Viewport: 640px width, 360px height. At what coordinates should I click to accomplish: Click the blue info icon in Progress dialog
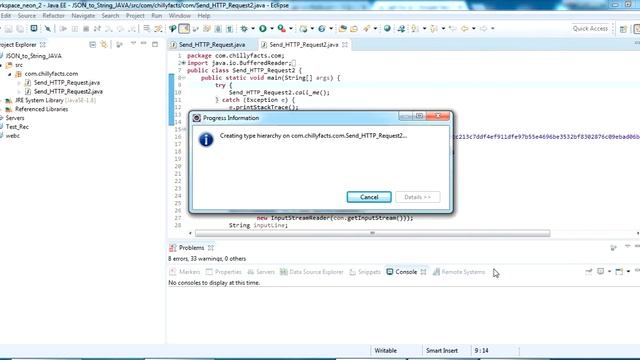(206, 140)
